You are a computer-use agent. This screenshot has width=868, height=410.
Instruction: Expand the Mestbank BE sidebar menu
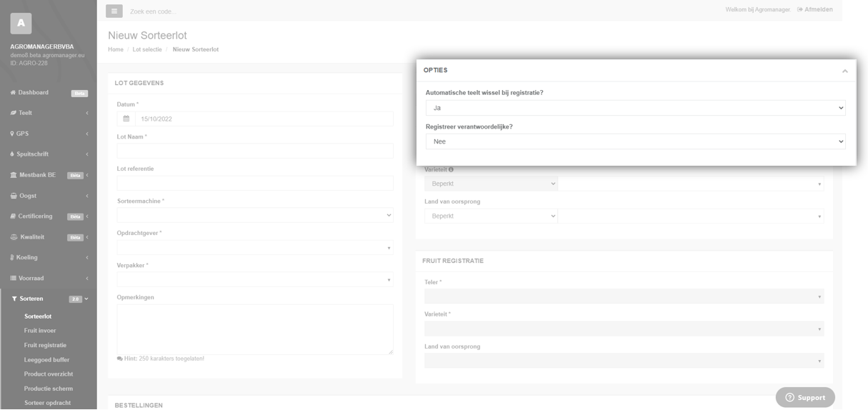coord(48,175)
